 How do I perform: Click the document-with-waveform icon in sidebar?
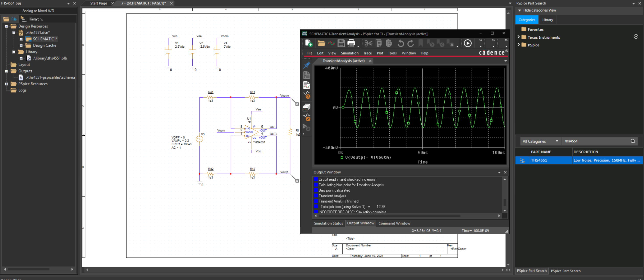point(307,85)
